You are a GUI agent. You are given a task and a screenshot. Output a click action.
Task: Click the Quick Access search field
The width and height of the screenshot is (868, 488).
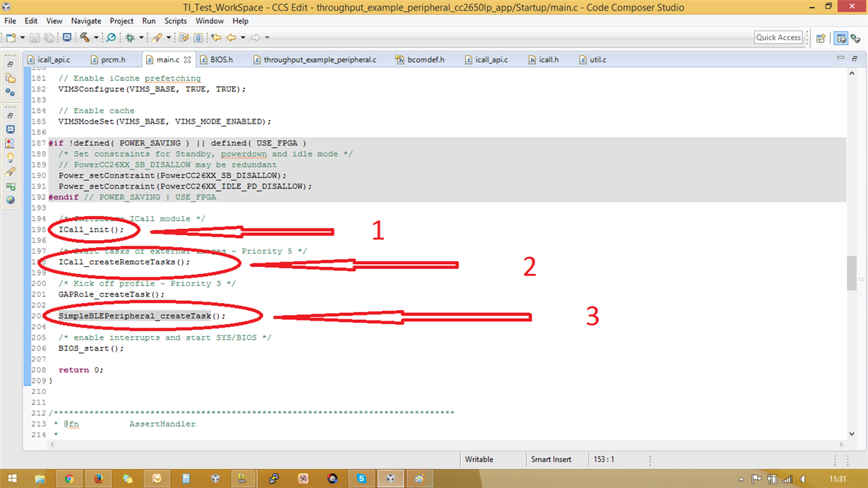pos(778,37)
